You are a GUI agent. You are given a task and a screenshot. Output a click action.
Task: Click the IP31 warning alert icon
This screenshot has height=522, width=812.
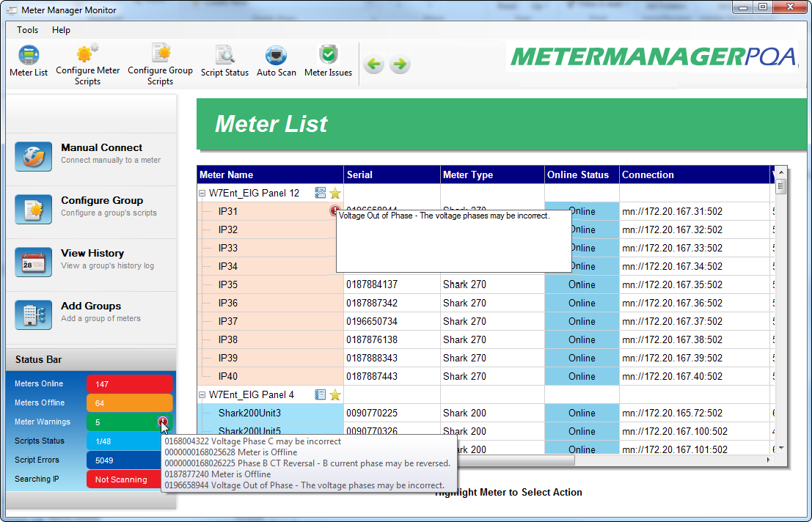(334, 210)
